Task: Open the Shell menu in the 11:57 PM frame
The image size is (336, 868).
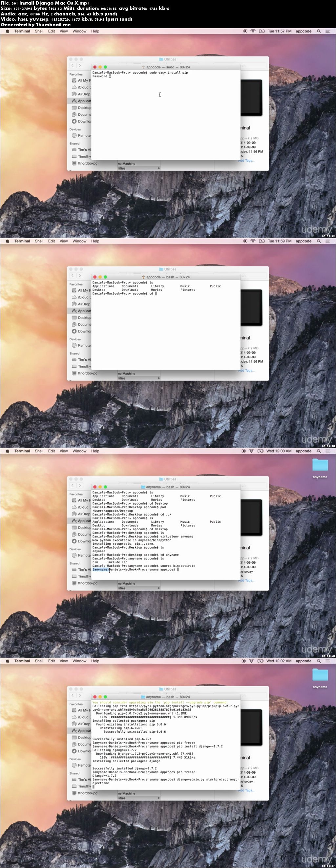Action: [x=39, y=31]
